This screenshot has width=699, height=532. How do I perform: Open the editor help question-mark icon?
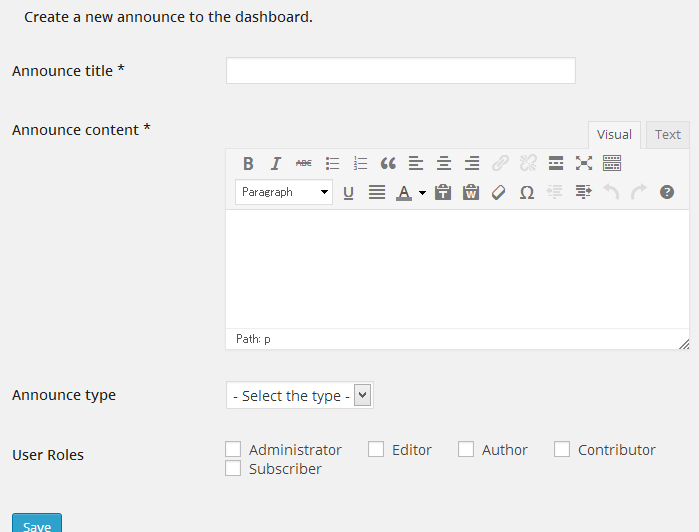(x=667, y=193)
